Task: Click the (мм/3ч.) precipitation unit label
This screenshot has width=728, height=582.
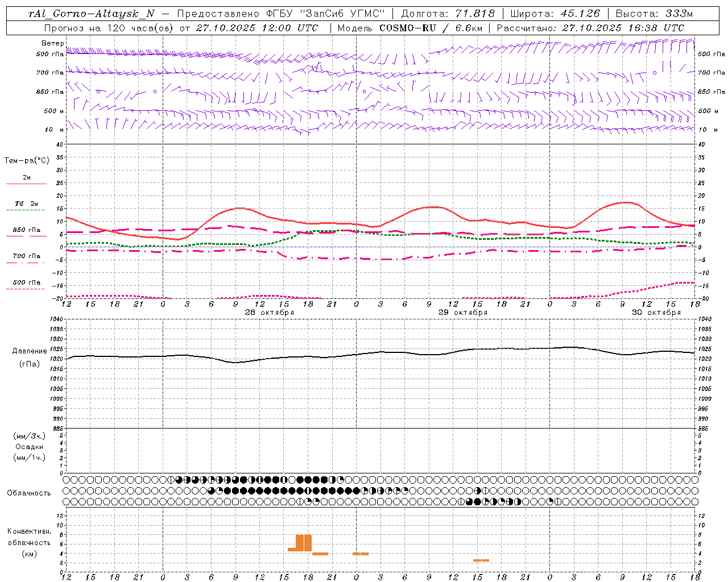Action: pyautogui.click(x=30, y=436)
